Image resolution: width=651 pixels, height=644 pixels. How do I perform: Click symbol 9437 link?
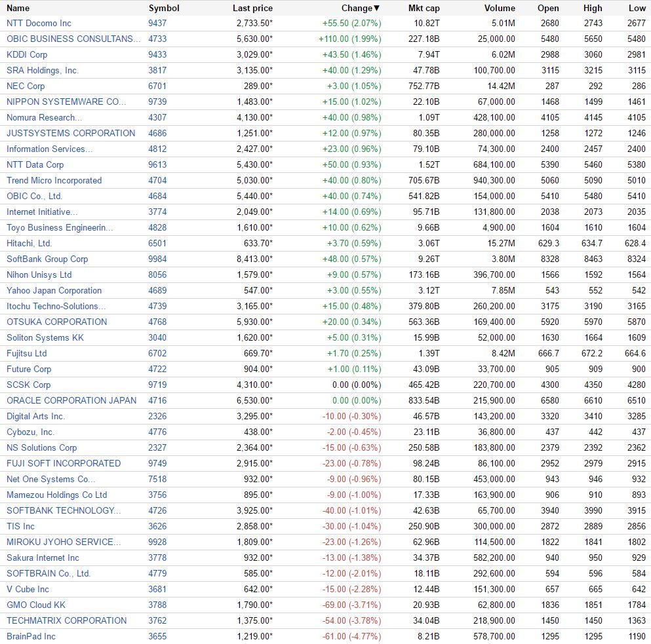click(x=157, y=23)
